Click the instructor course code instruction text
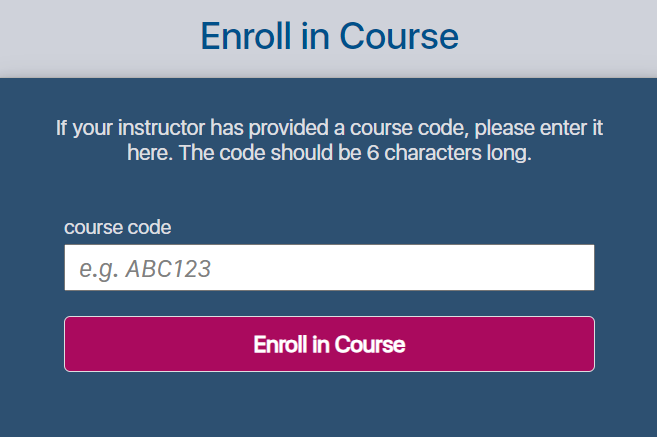This screenshot has height=437, width=657. 329,142
